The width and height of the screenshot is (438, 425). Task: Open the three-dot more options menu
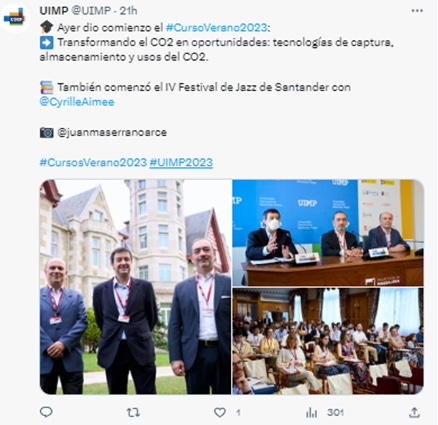417,11
